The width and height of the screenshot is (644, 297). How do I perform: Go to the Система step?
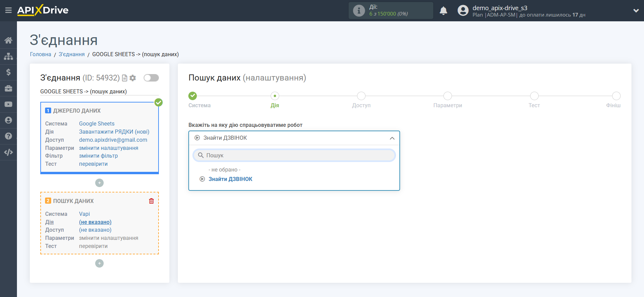pyautogui.click(x=193, y=96)
